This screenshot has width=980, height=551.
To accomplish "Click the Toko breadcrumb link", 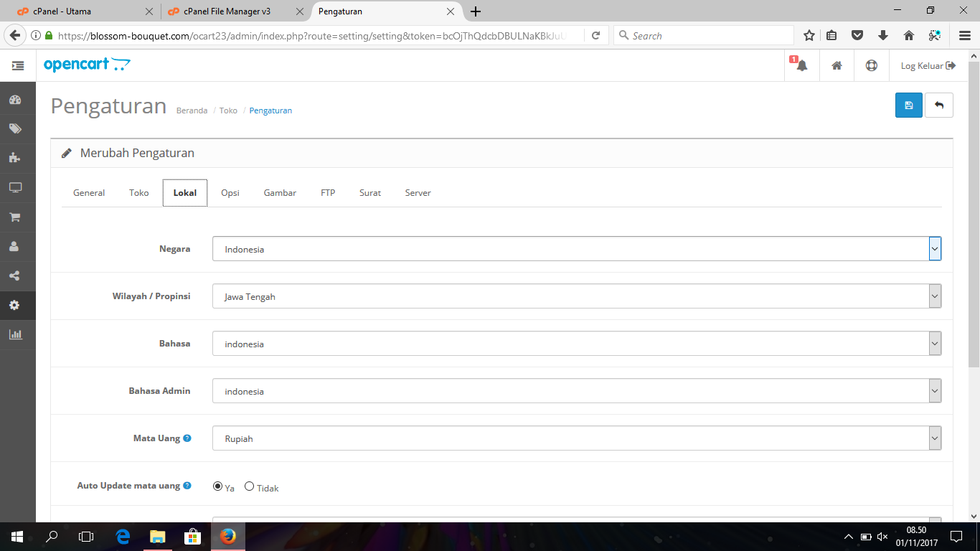I will coord(228,110).
